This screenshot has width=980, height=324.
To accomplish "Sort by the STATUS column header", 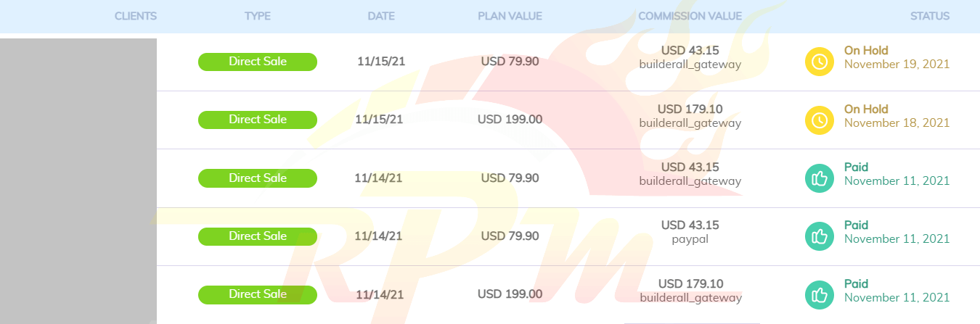I will (930, 16).
